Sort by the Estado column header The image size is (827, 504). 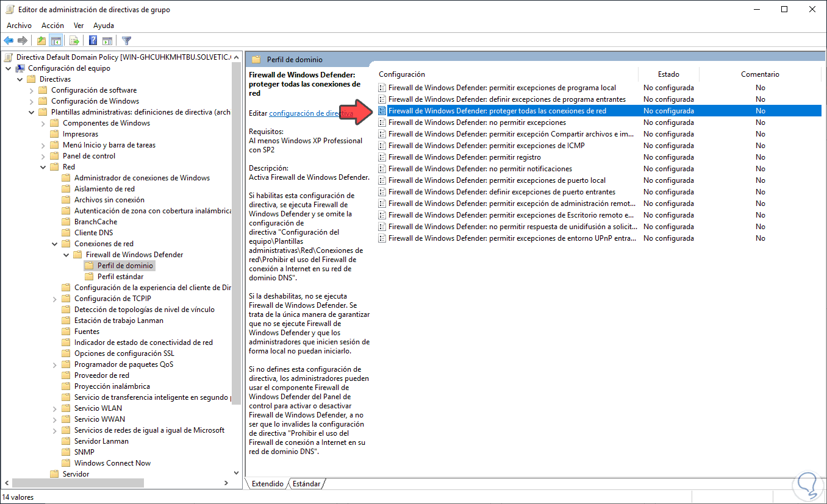click(668, 74)
